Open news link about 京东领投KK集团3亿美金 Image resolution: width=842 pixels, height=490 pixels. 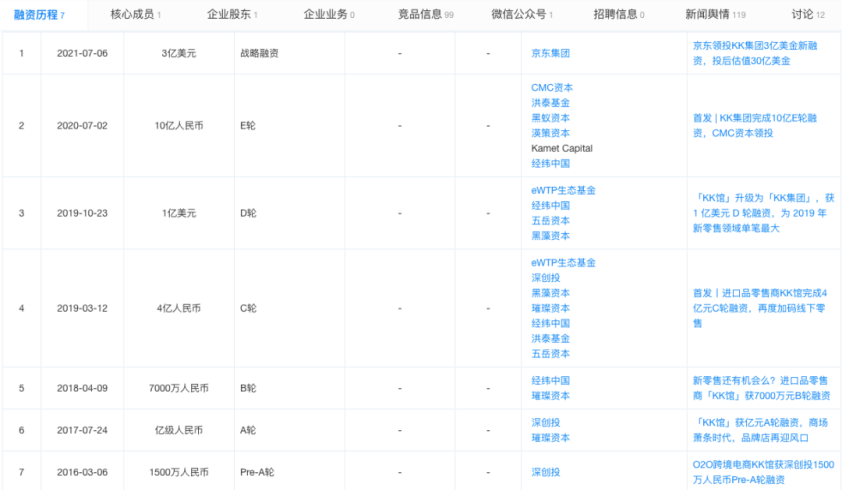point(755,53)
